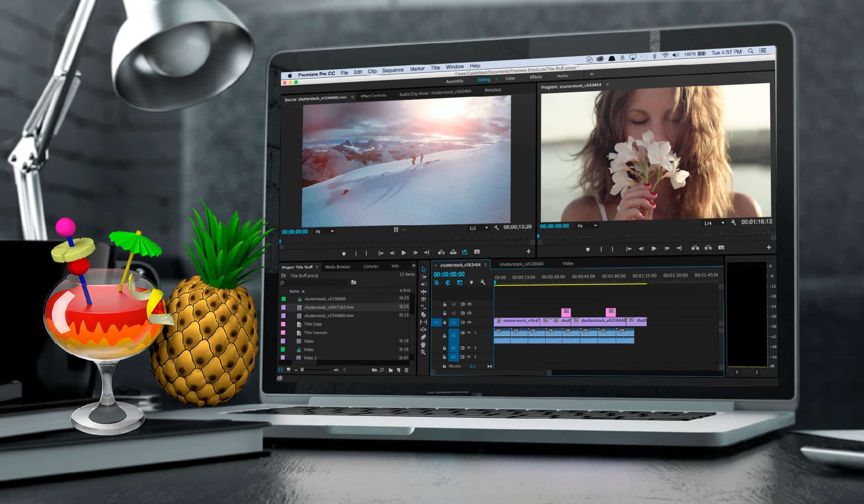
Task: Select the Selection arrow tool
Action: click(423, 269)
